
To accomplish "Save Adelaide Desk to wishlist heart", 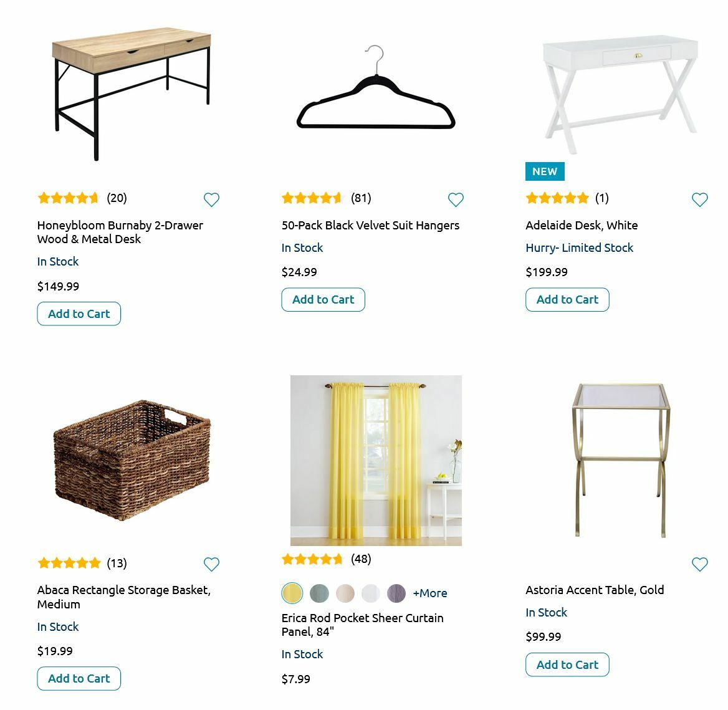I will [x=699, y=199].
